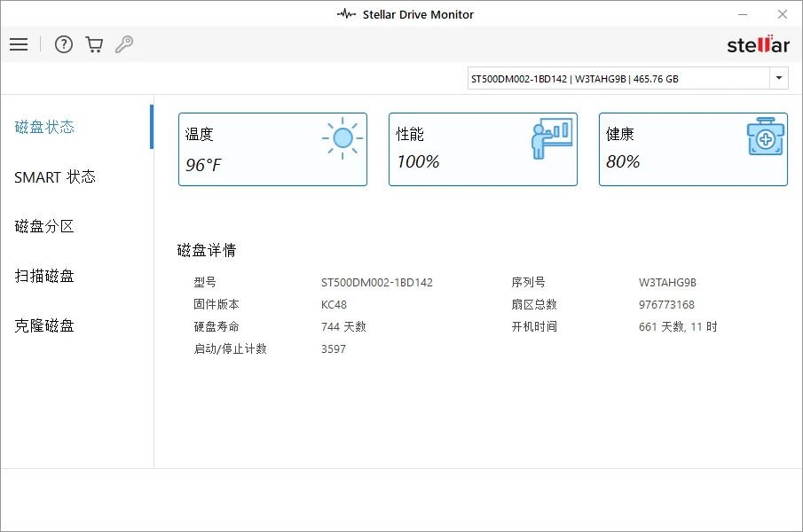803x532 pixels.
Task: Start 扫描磁盘 from the sidebar
Action: pyautogui.click(x=44, y=276)
